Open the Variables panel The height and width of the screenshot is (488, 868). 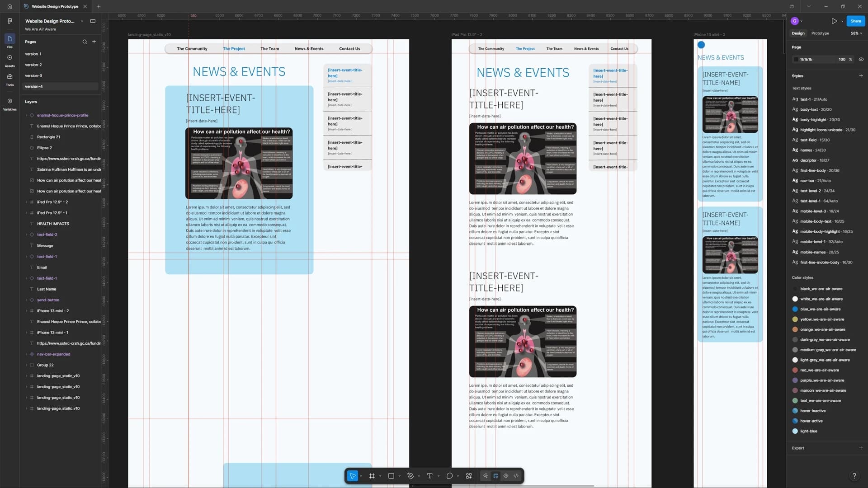[x=9, y=104]
